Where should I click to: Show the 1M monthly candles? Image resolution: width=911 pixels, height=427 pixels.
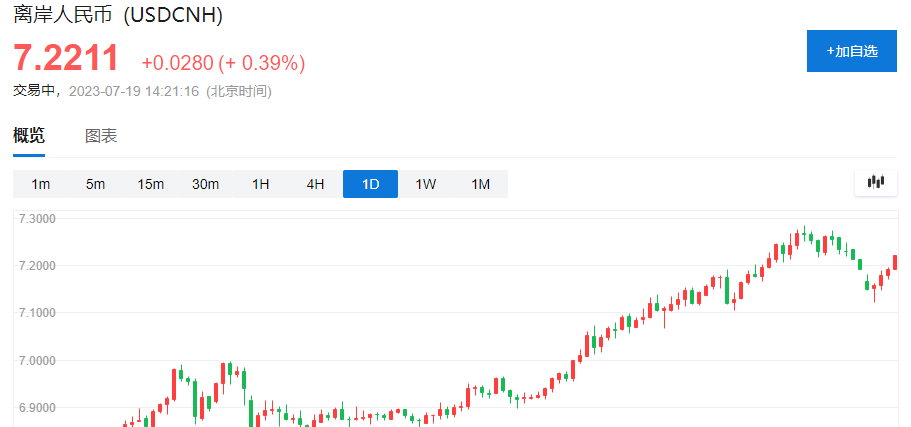click(481, 184)
